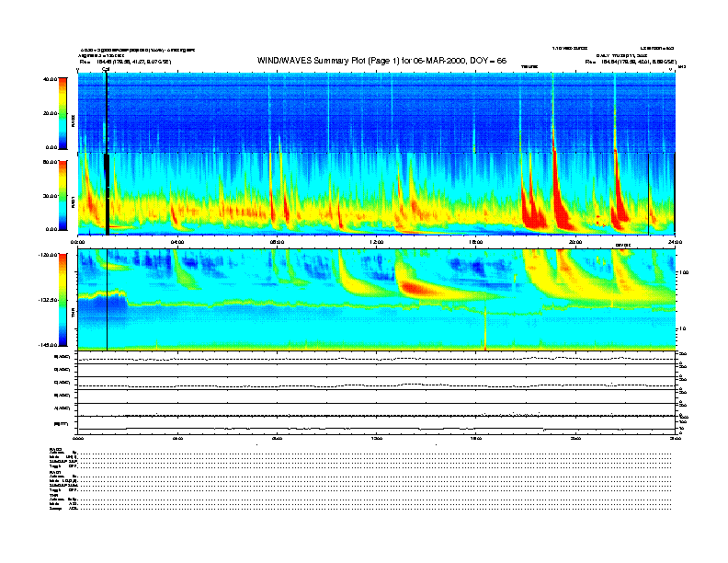
Task: Click the 40.00 label on RAD2 scale
Action: 50,79
